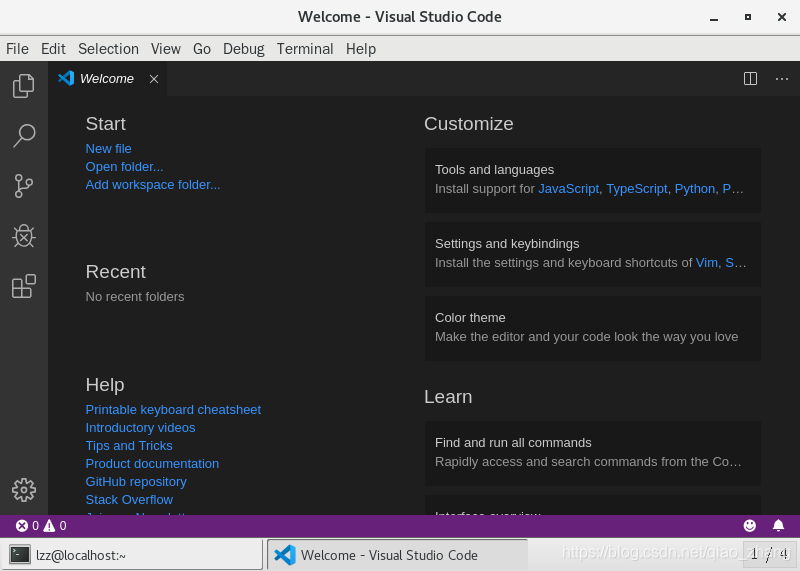Open the Color theme card
Viewport: 800px width, 571px height.
[x=593, y=328]
